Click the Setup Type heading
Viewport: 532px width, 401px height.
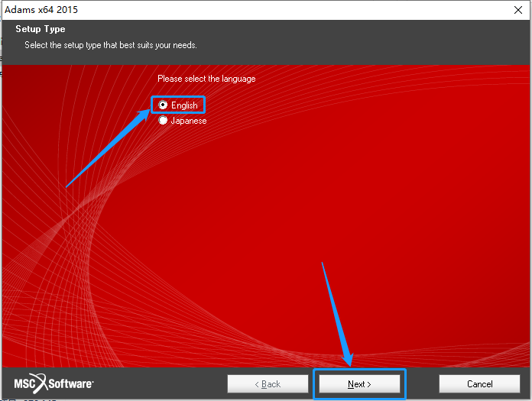pyautogui.click(x=41, y=29)
